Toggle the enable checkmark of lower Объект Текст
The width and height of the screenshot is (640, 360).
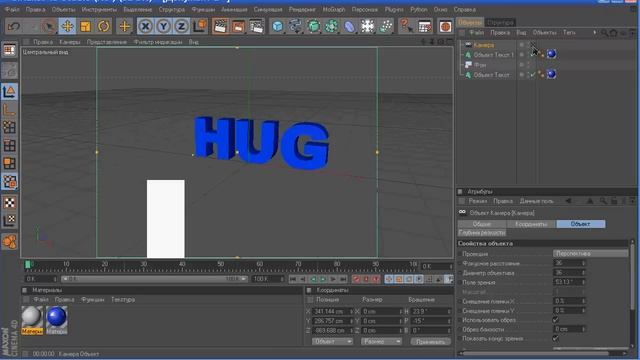coord(533,75)
